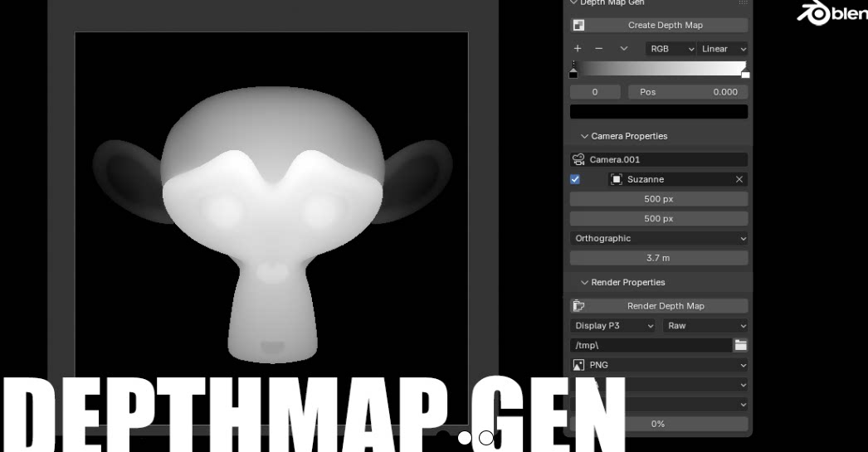The width and height of the screenshot is (868, 452).
Task: Open the Display P3 dropdown
Action: point(612,326)
